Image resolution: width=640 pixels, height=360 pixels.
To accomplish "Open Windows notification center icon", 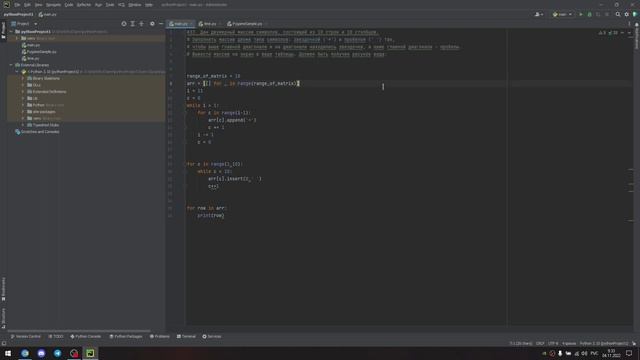I will coord(629,353).
